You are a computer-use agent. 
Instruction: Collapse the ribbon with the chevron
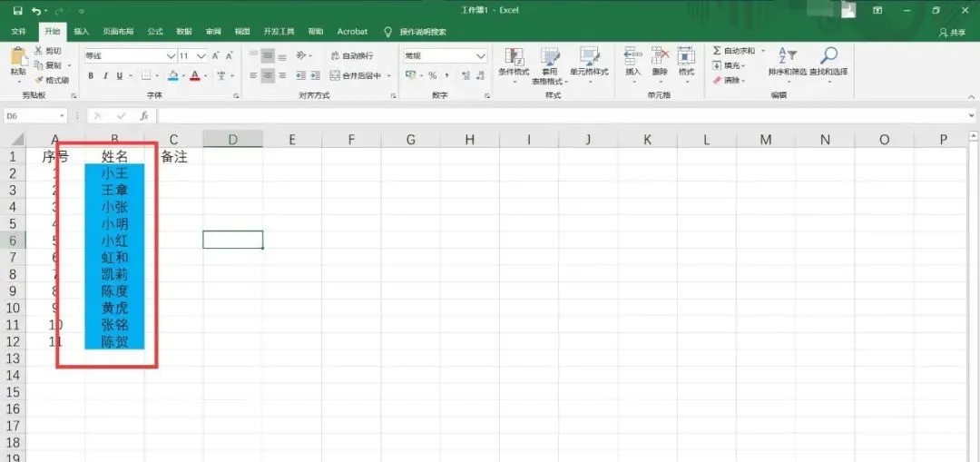click(x=971, y=96)
